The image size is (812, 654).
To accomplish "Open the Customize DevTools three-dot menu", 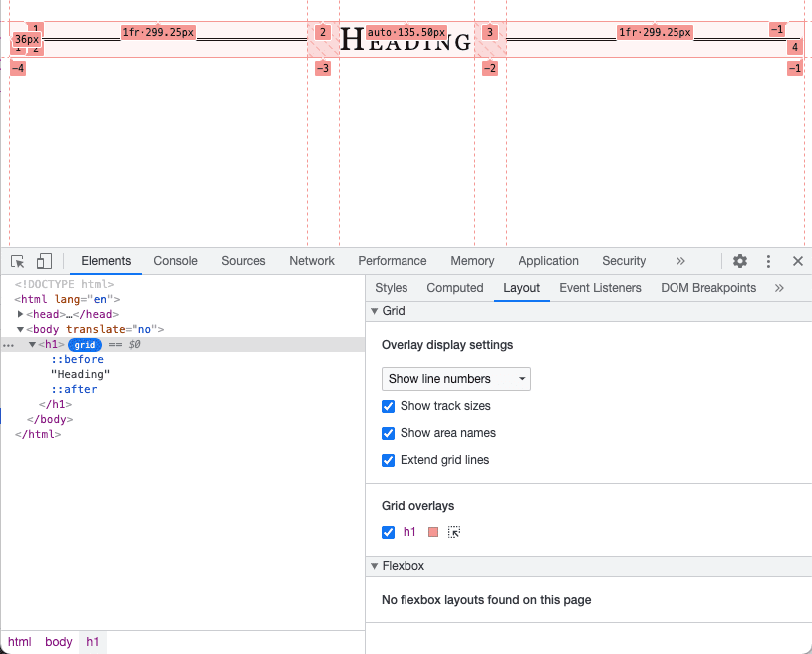I will (x=768, y=260).
